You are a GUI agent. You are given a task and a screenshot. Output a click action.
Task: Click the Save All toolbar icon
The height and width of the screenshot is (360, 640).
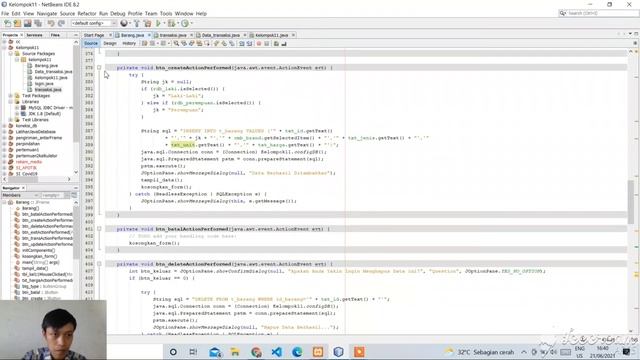click(x=38, y=23)
